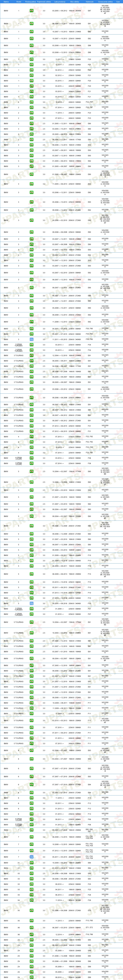
Task: Click petrol icon in X5 F15, F85 row
Action: 32,921
